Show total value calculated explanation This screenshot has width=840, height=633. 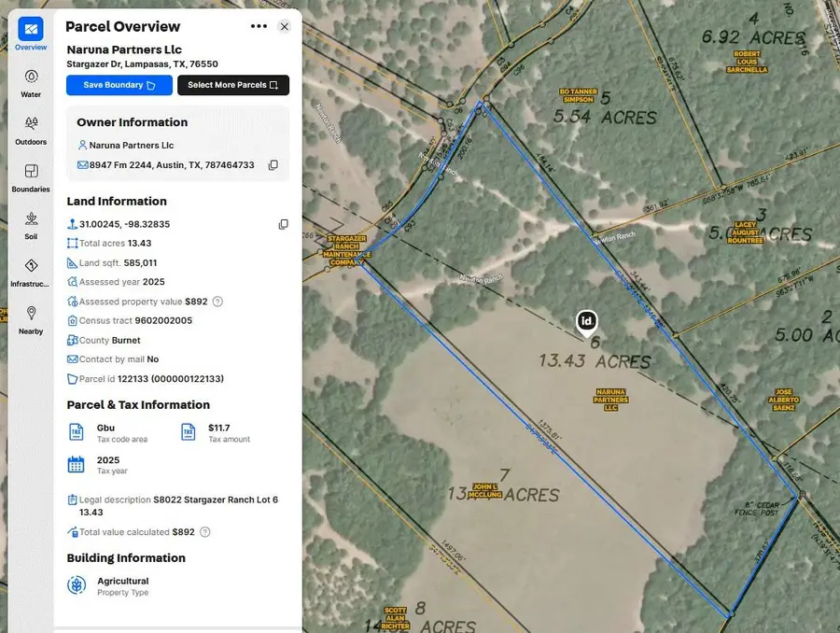click(x=203, y=531)
